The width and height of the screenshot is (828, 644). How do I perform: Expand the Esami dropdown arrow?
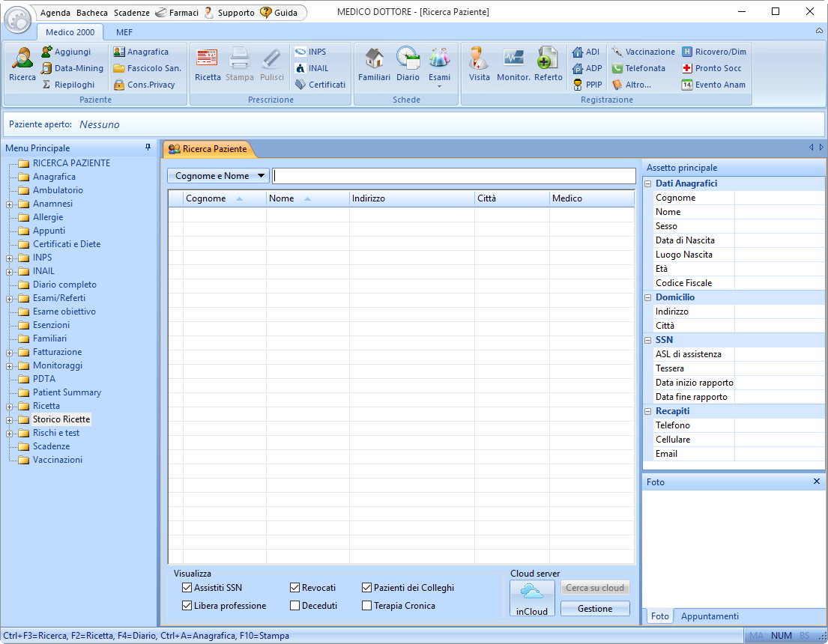tap(439, 87)
